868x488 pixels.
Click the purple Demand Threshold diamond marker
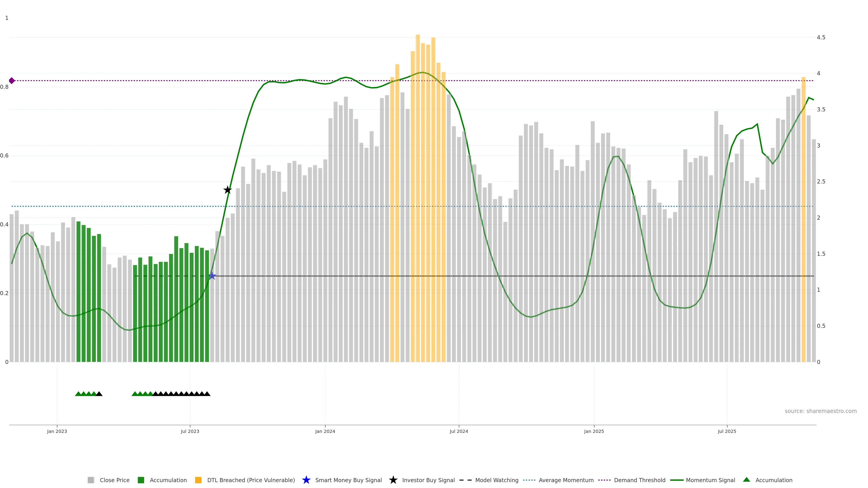coord(12,81)
